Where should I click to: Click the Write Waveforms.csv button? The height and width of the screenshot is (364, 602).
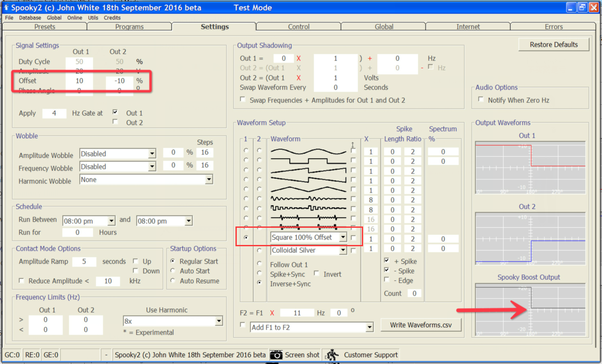point(421,325)
